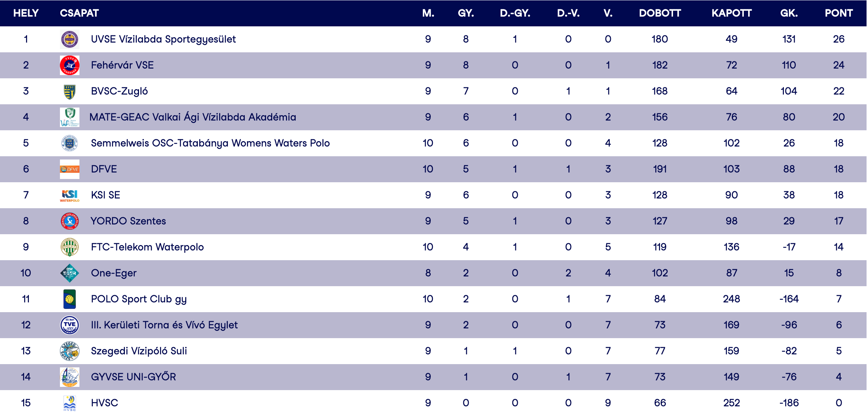Click the UVSE Vízilabda team logo
The height and width of the screenshot is (415, 868).
tap(69, 39)
